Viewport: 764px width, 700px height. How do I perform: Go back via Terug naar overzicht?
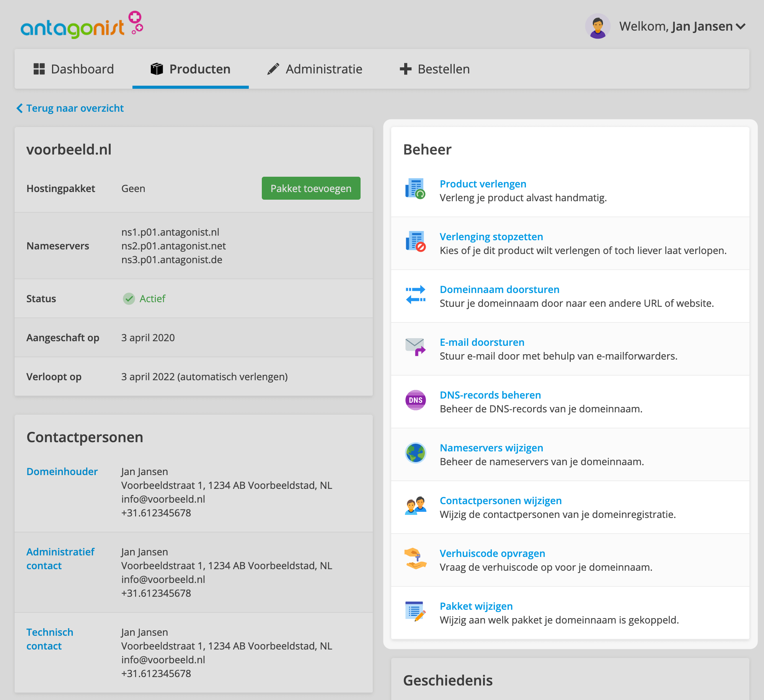70,108
